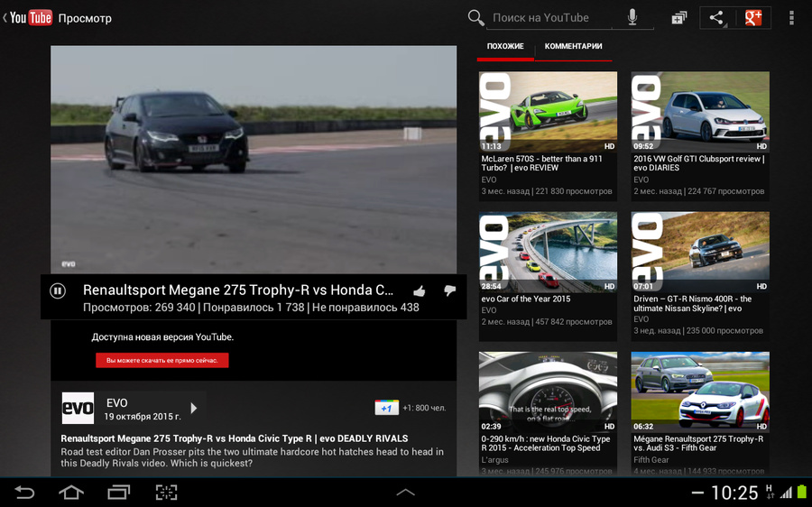Click the 10:25 clock in status bar

click(734, 493)
